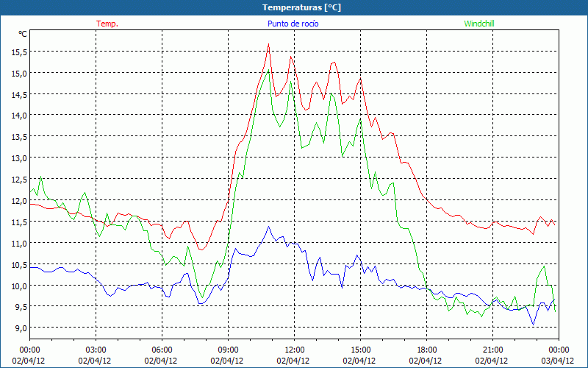Click the 09:00 time axis label
588x368 pixels.
click(x=228, y=350)
